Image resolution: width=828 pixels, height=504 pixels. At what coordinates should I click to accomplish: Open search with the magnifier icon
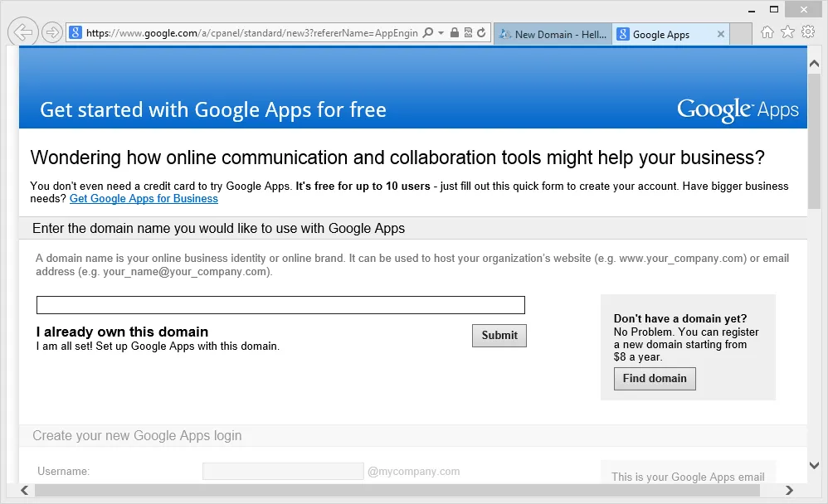[427, 32]
